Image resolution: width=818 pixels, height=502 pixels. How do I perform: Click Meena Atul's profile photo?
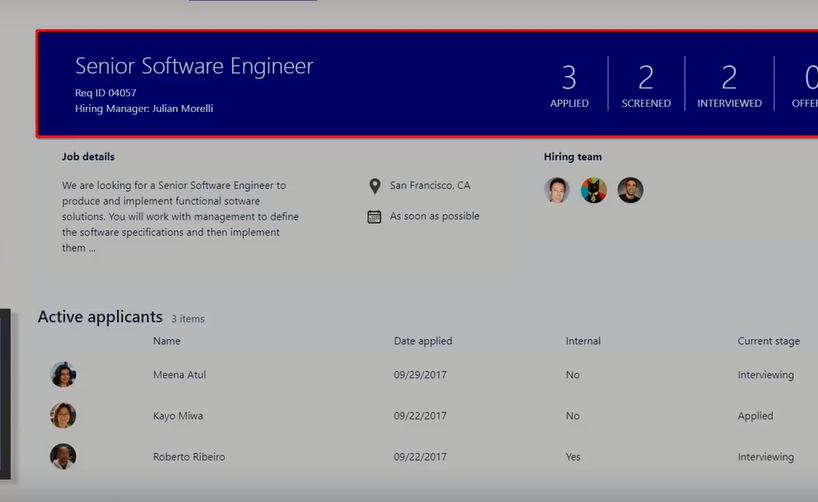pyautogui.click(x=63, y=375)
